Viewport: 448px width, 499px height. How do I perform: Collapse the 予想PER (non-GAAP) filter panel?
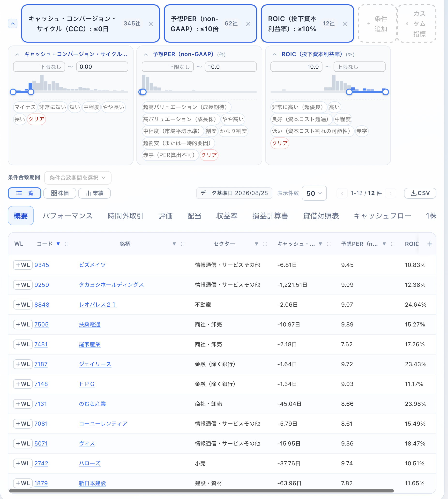pos(146,54)
